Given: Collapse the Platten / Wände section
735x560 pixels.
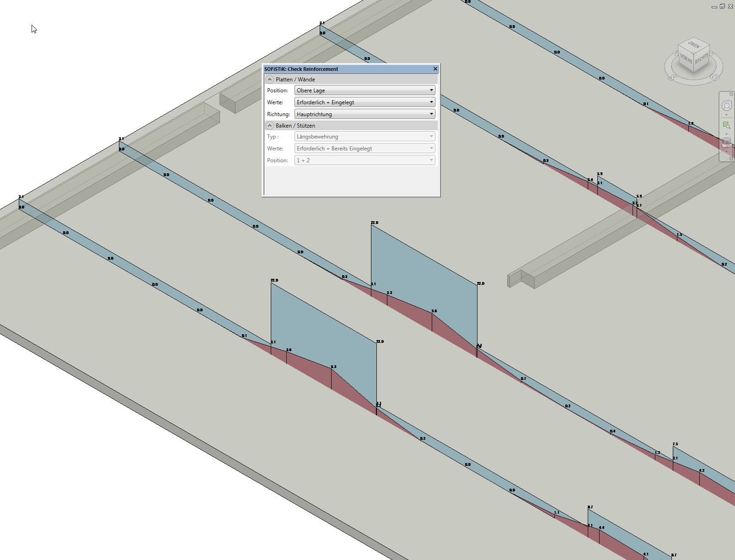Looking at the screenshot, I should coord(270,80).
